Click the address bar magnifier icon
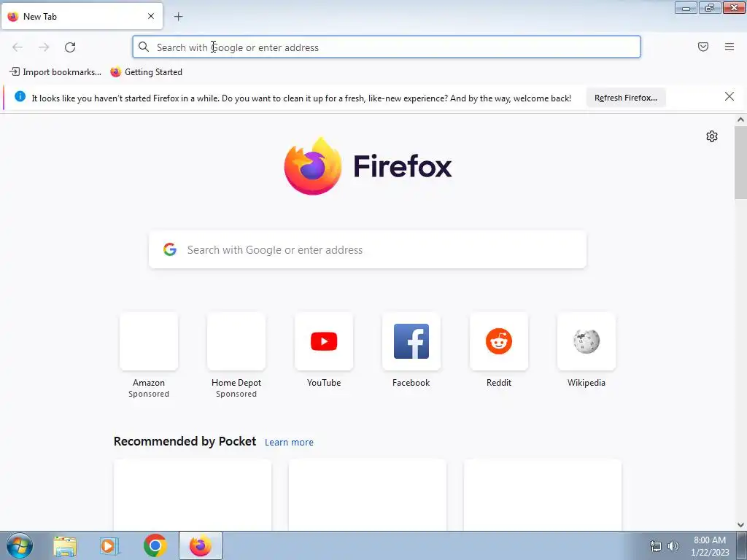Image resolution: width=747 pixels, height=560 pixels. point(144,47)
